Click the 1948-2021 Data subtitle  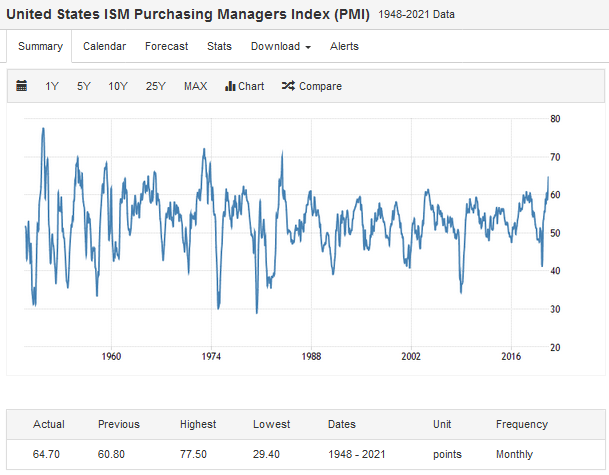coord(416,14)
